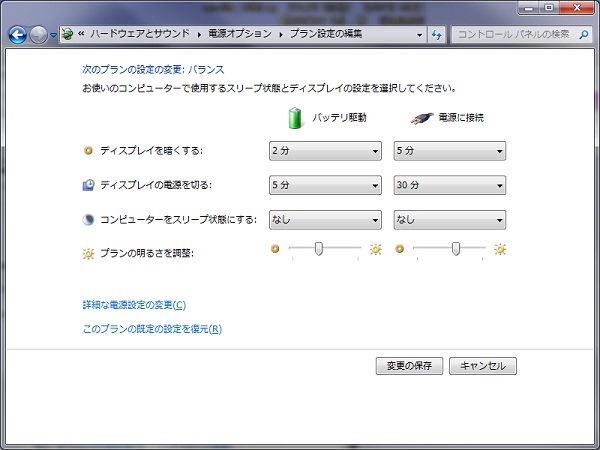Click the キャンセル button
This screenshot has width=600, height=450.
click(483, 366)
